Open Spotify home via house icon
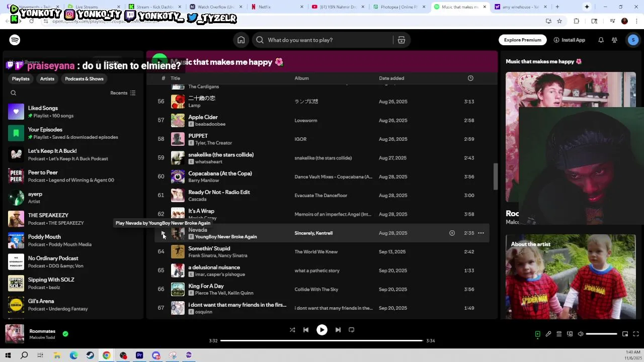 pos(241,40)
